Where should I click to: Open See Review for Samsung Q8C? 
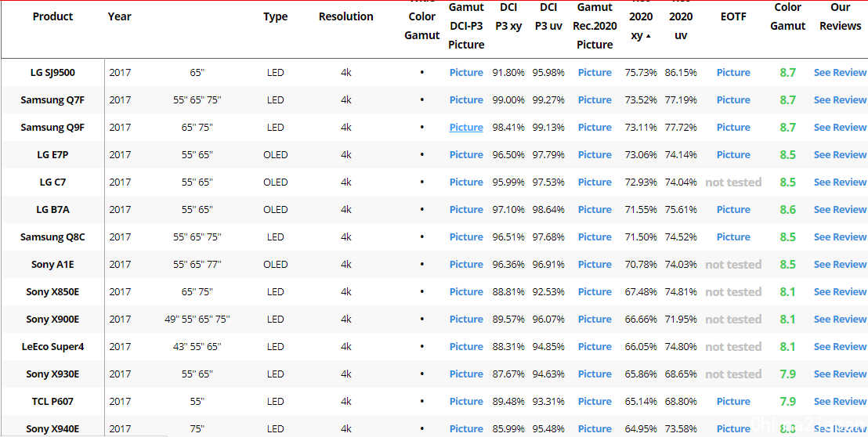840,237
